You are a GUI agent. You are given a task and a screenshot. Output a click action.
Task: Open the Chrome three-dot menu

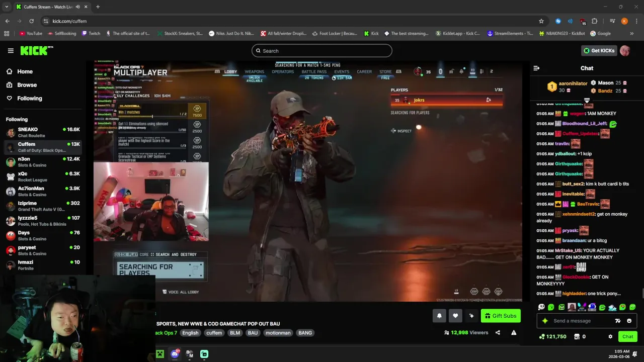636,21
